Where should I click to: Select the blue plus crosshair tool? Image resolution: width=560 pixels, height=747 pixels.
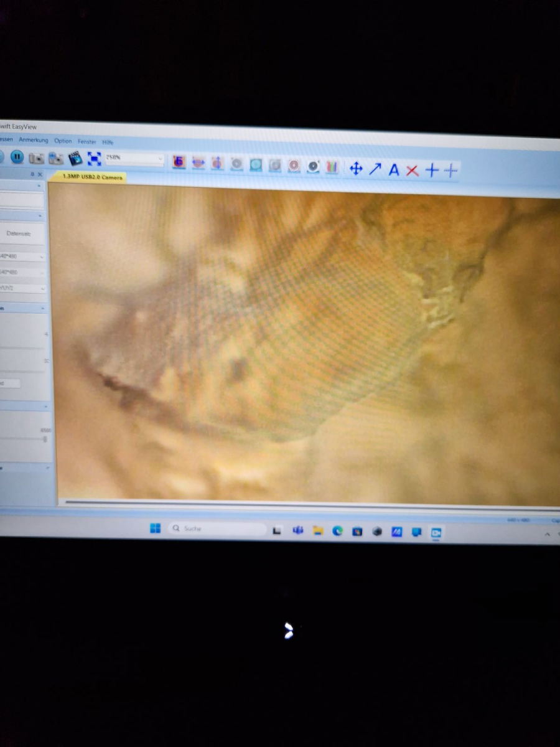[432, 170]
